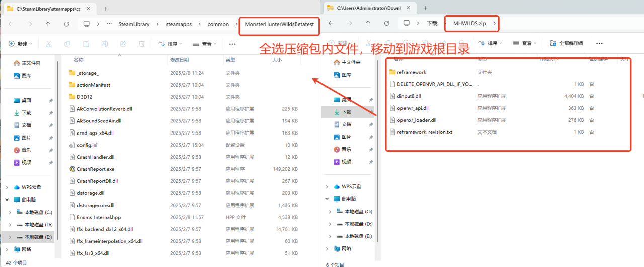
Task: Click 图库 gallery in the left sidebar
Action: click(x=26, y=76)
